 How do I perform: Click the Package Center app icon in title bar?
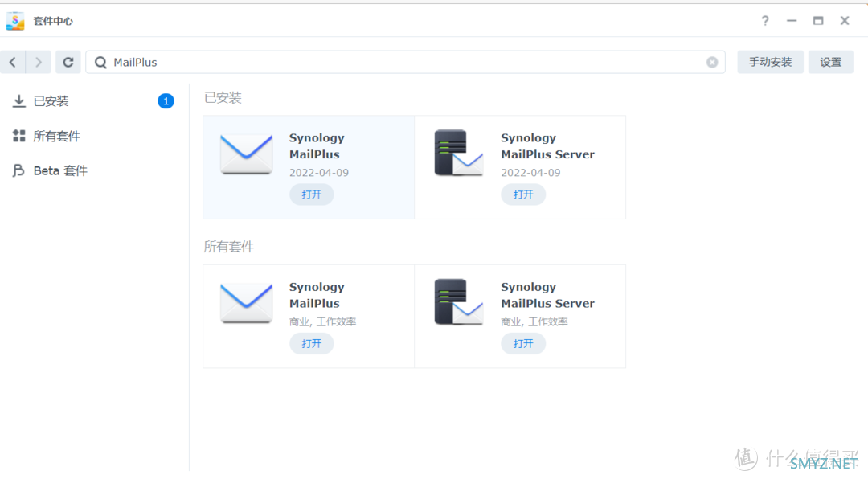coord(15,21)
